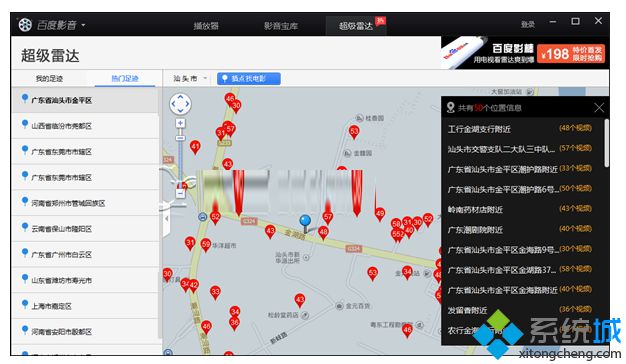The width and height of the screenshot is (626, 364).
Task: Click the blue 插点找电影 button
Action: [x=249, y=79]
